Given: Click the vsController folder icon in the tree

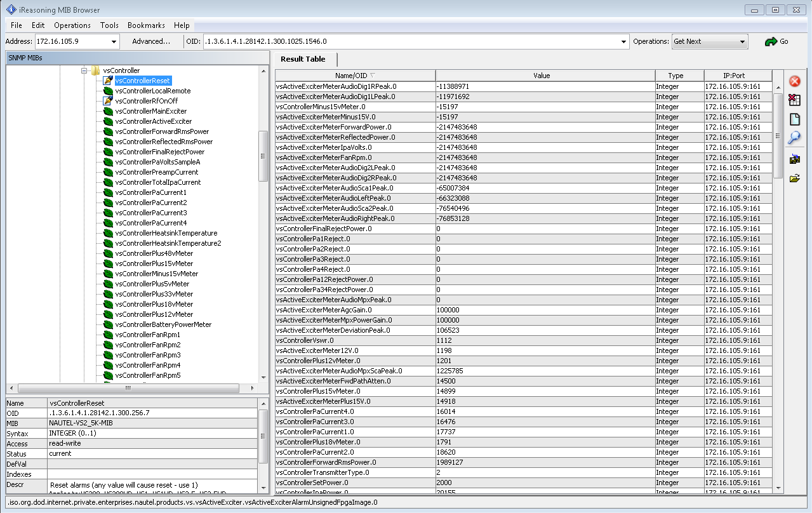Looking at the screenshot, I should tap(96, 70).
